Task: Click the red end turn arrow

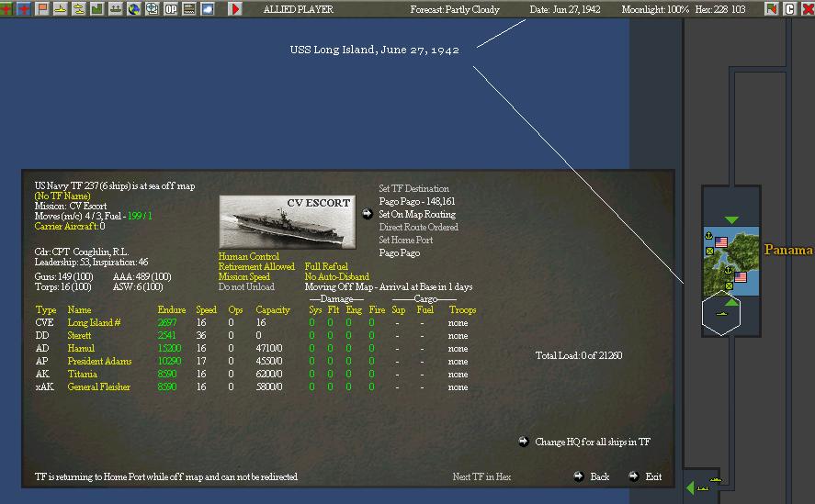Action: point(235,8)
